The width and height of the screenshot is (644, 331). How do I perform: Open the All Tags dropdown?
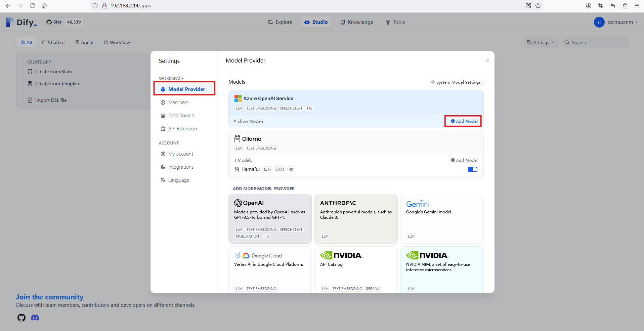pos(541,42)
